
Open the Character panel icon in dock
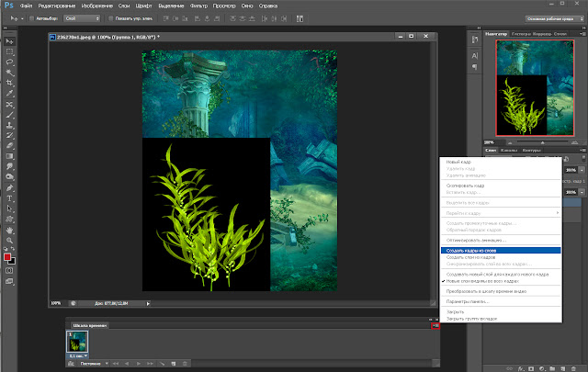[474, 56]
